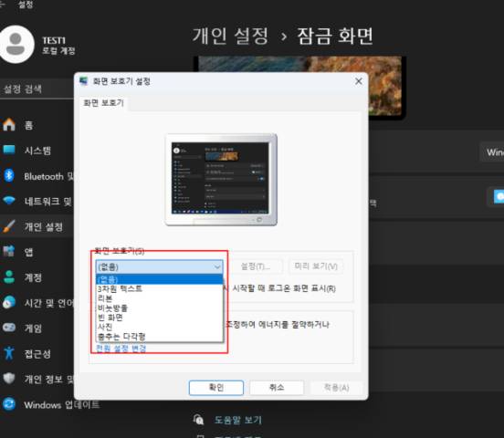Select the 화면 보호기 tab
This screenshot has width=504, height=438.
pos(103,103)
